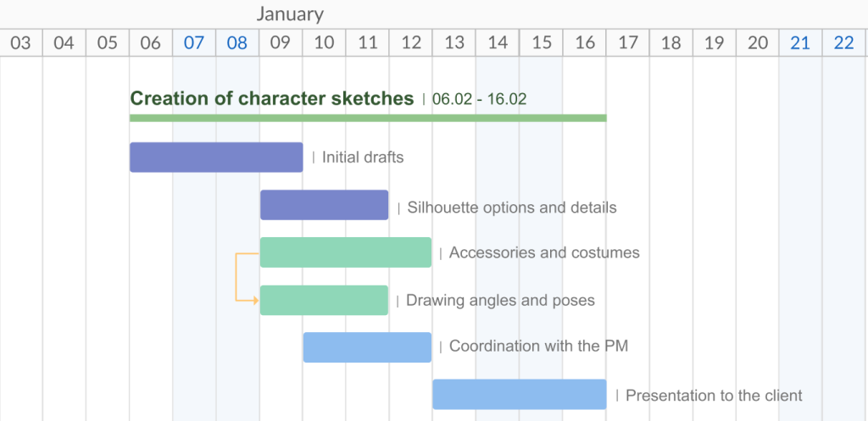
Task: Select the Drawing angles and poses bar
Action: tap(324, 301)
